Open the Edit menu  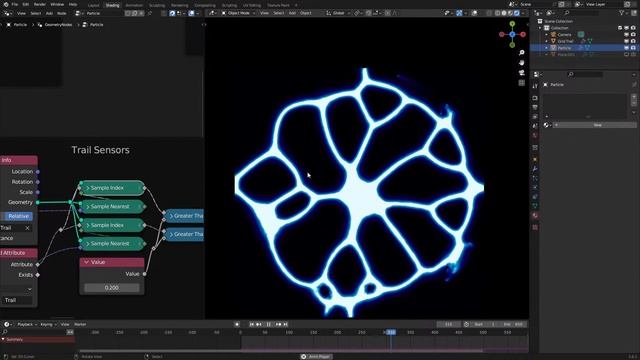[x=26, y=4]
